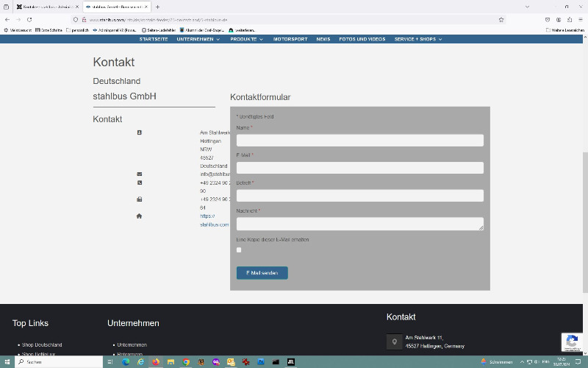
Task: Open FOTOS UND VIDEOS menu item
Action: pos(362,39)
